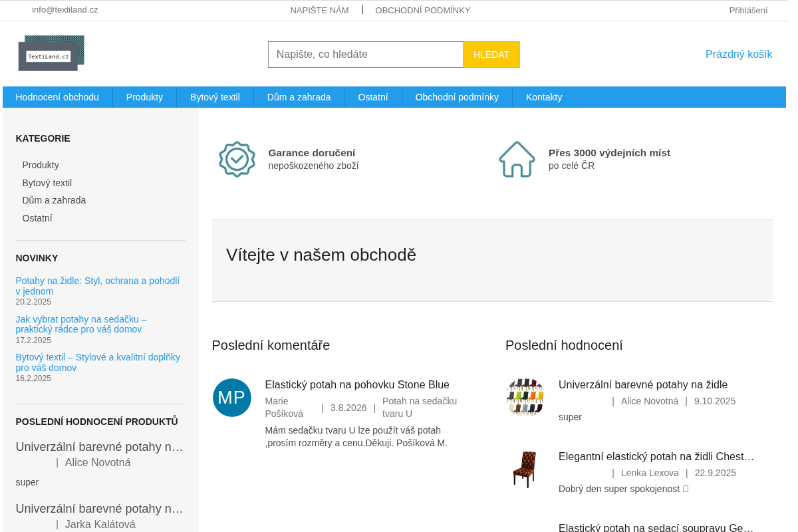Open the colorful chair covers thumbnail
This screenshot has height=532, width=798.
tap(525, 398)
